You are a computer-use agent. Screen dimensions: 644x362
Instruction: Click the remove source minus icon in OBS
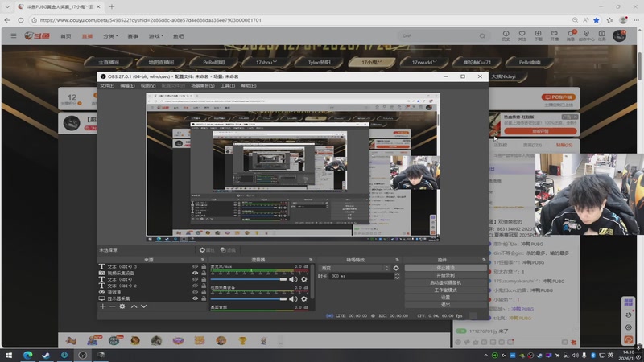click(x=112, y=306)
